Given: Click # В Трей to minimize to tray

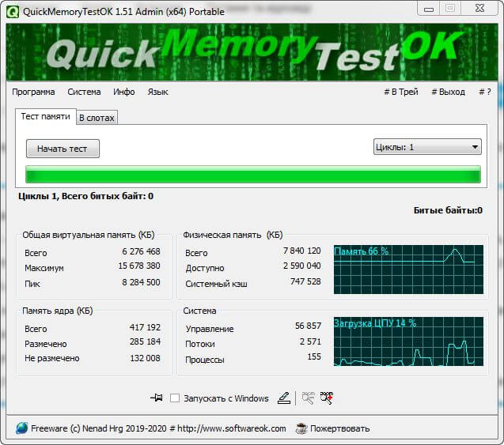Looking at the screenshot, I should [401, 92].
